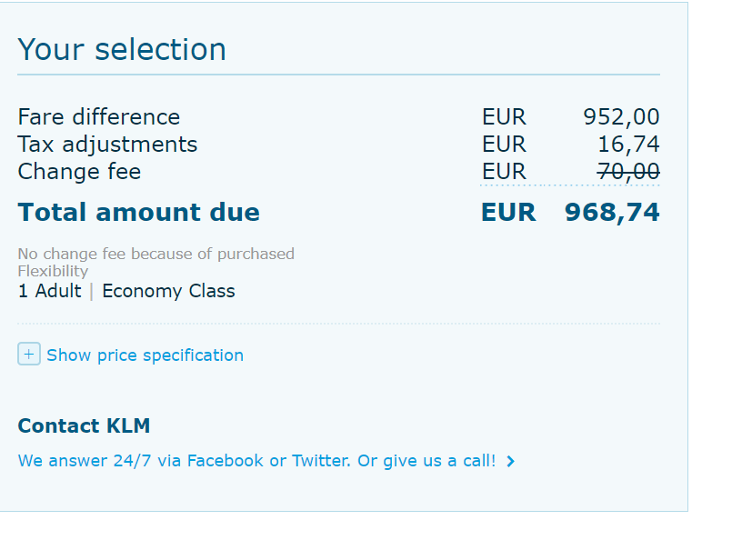Open the 'We answer 24/7' contact link
This screenshot has width=732, height=560.
(x=256, y=461)
